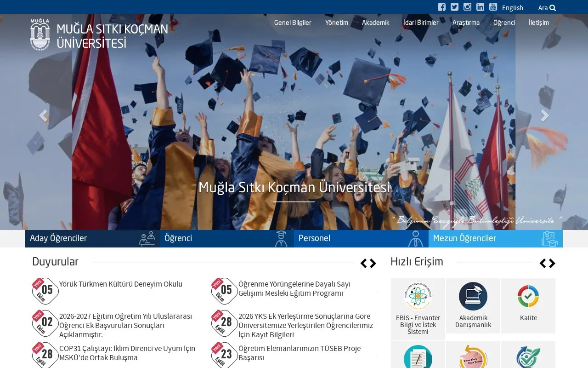The image size is (588, 368).
Task: Open the teal document quick access icon
Action: 418,357
